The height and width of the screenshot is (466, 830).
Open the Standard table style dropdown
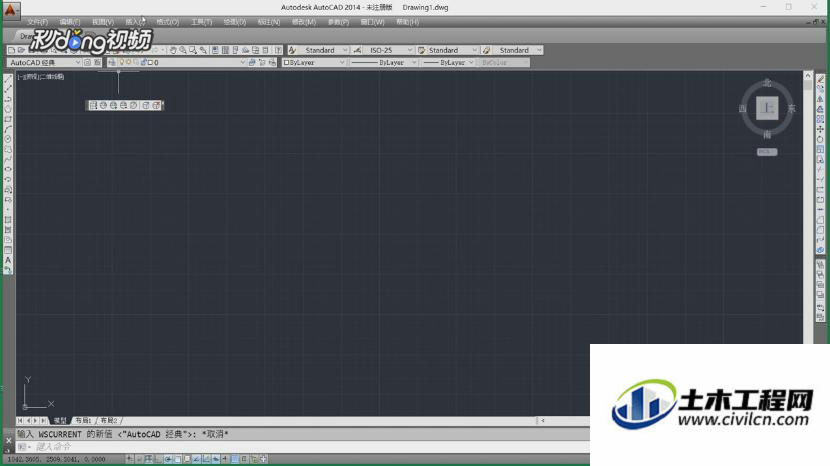[x=452, y=50]
